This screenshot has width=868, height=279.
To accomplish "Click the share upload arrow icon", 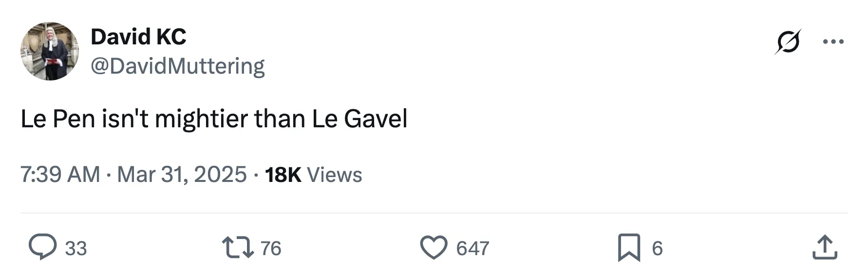I will 825,247.
